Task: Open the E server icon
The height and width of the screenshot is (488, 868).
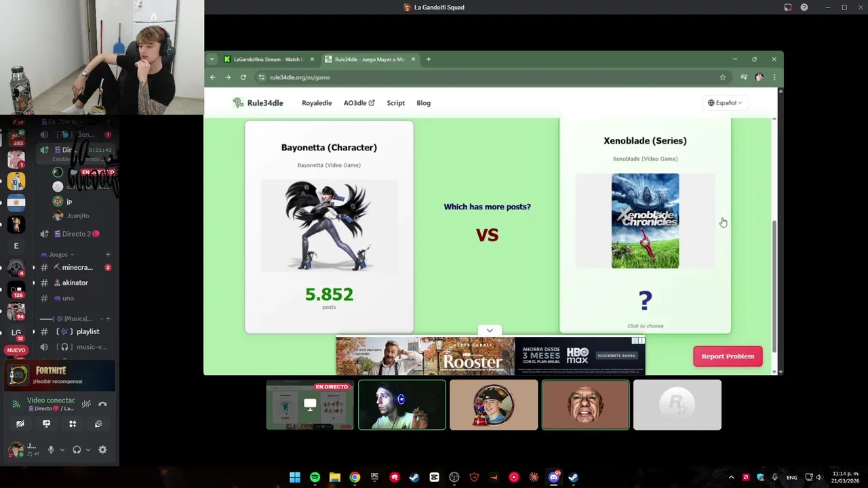Action: [x=16, y=246]
